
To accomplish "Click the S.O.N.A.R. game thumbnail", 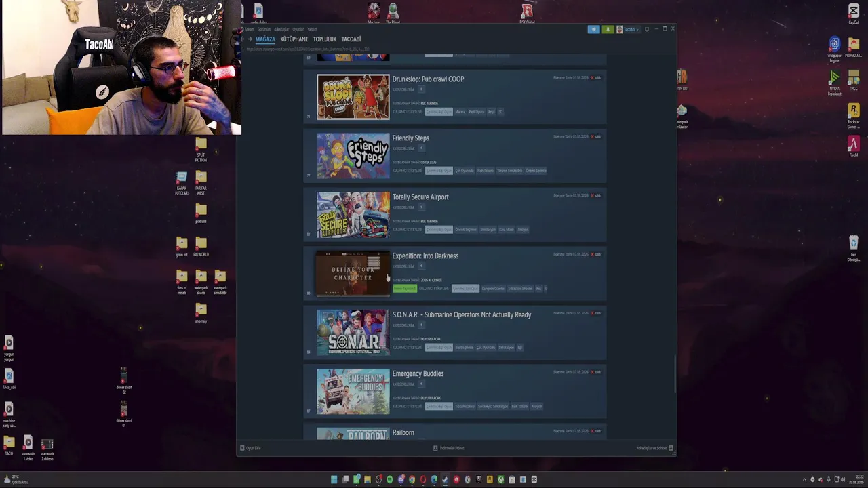I will 353,333.
